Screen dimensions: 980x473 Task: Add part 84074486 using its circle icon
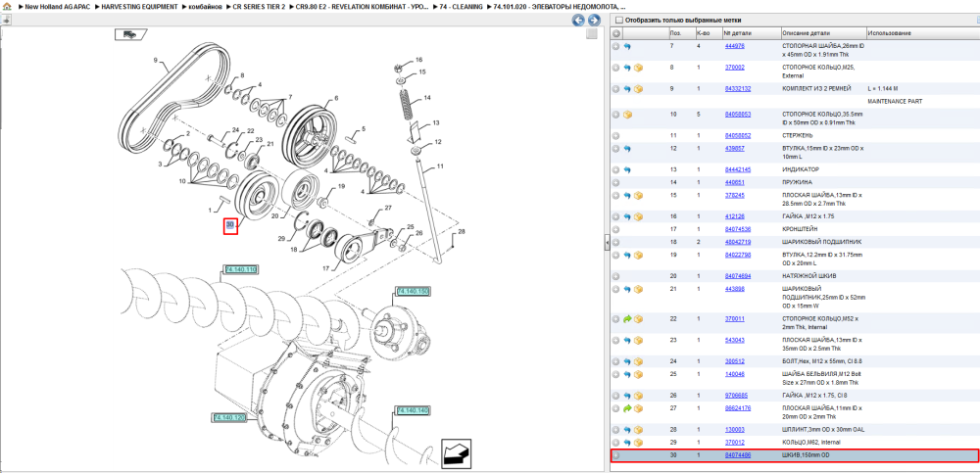coord(616,455)
